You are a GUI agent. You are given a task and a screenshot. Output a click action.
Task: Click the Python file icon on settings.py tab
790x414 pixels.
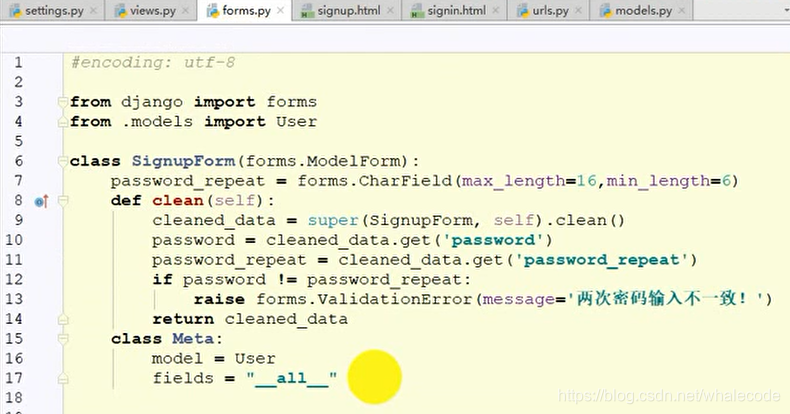click(x=15, y=11)
